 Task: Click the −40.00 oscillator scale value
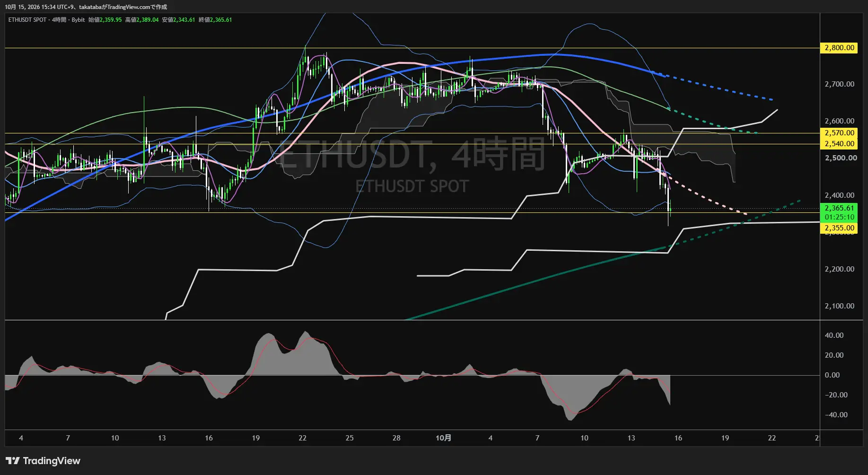click(x=836, y=415)
